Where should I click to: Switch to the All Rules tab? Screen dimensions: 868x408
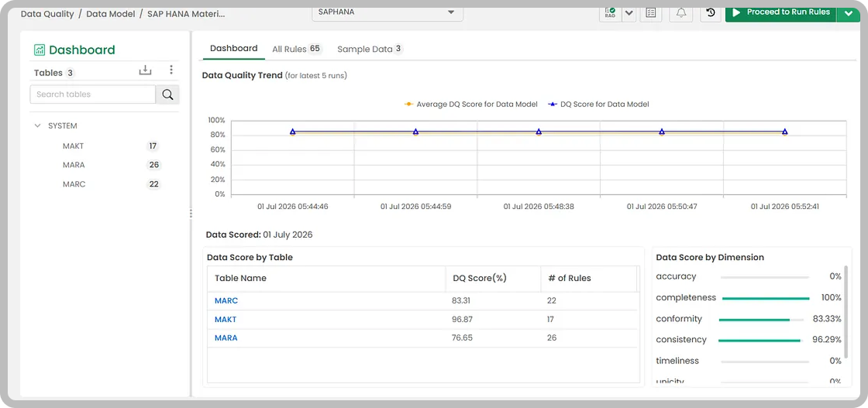[x=296, y=50]
